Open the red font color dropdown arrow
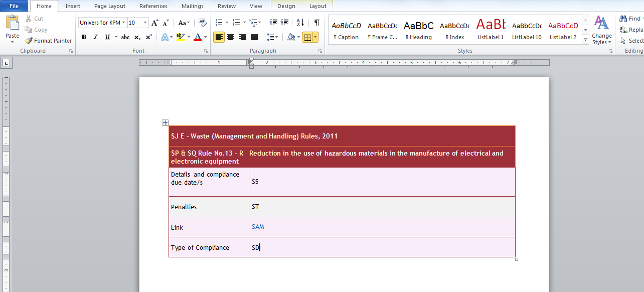 [x=206, y=37]
